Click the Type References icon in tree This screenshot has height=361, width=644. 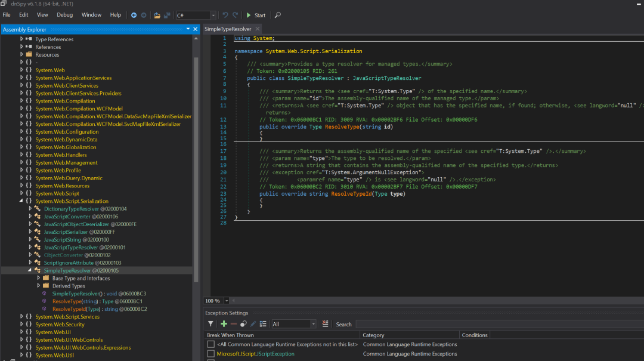point(29,39)
